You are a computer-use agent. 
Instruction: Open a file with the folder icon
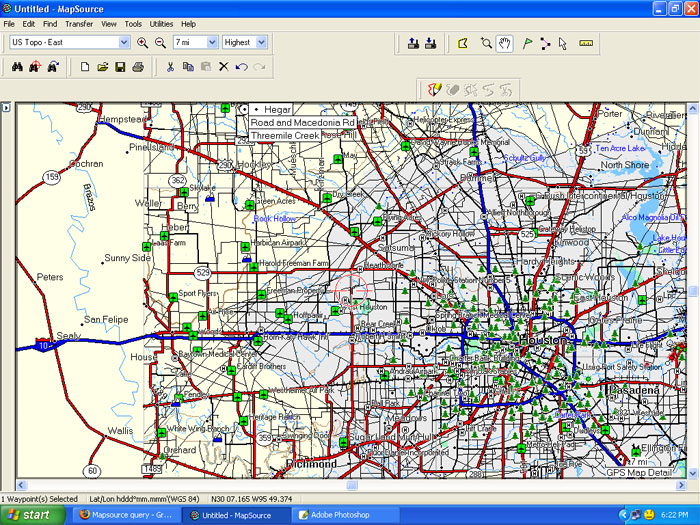(x=103, y=67)
